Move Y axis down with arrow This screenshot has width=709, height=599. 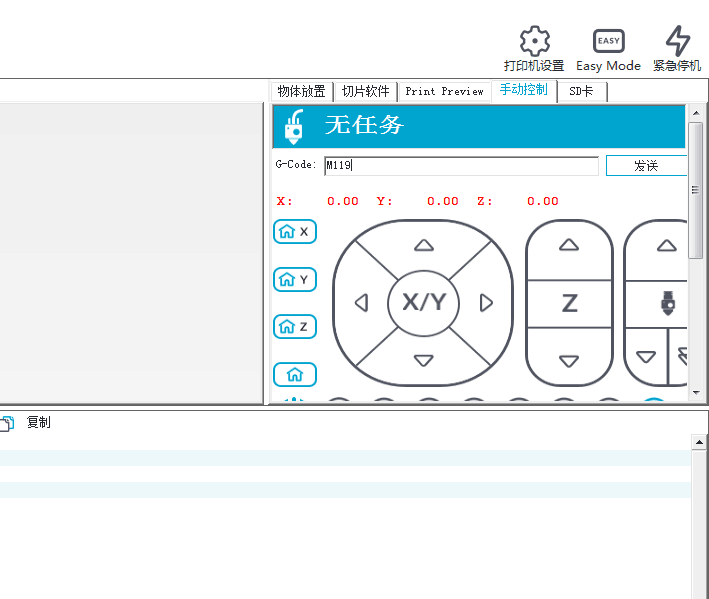coord(424,360)
